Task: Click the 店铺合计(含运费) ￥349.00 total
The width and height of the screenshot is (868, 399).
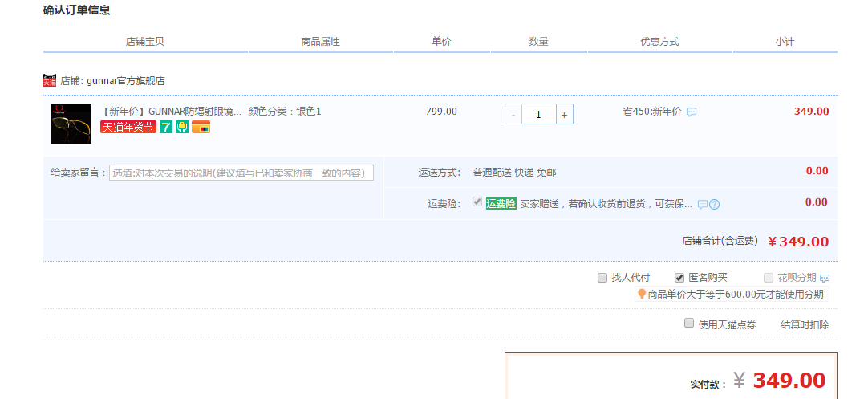Action: coord(756,242)
